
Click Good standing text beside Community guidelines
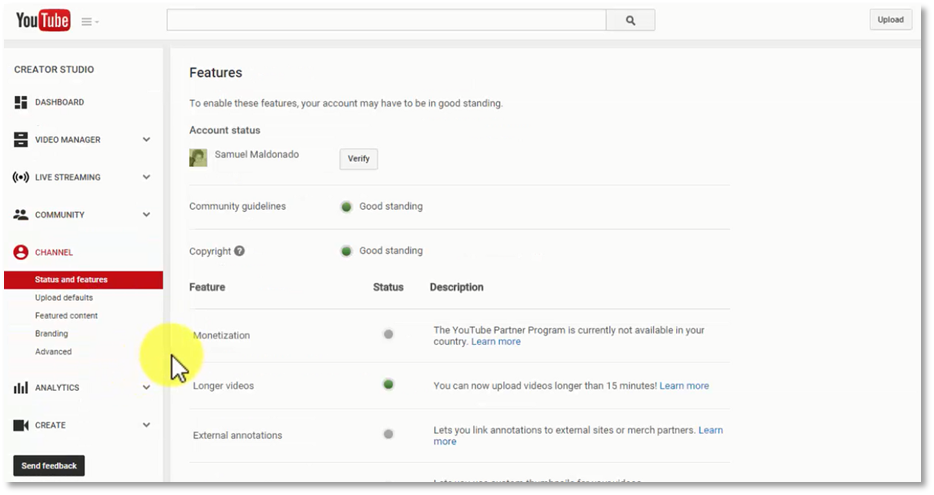(x=391, y=206)
